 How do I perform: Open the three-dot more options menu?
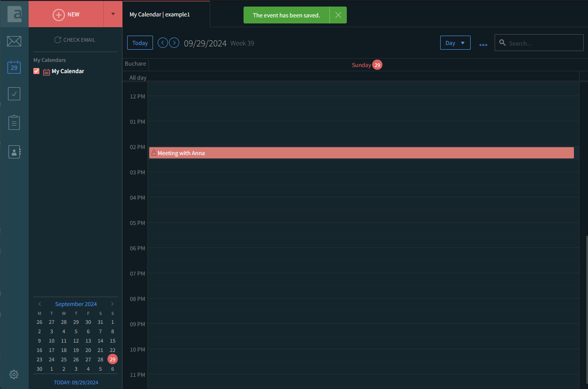[x=483, y=44]
